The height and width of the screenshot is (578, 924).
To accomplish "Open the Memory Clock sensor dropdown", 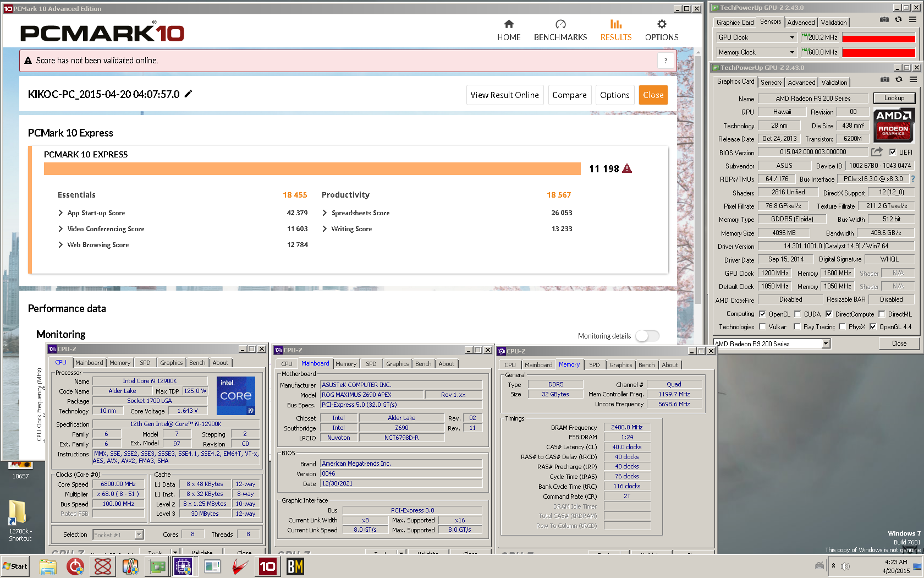I will coord(756,52).
